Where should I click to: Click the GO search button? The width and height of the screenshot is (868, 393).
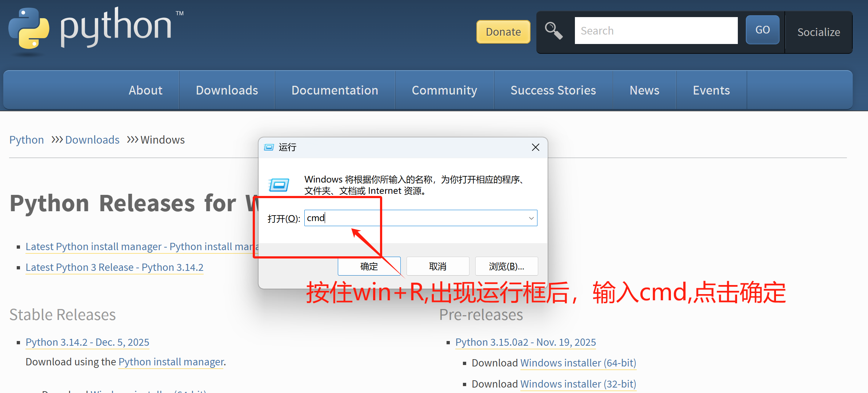point(762,30)
